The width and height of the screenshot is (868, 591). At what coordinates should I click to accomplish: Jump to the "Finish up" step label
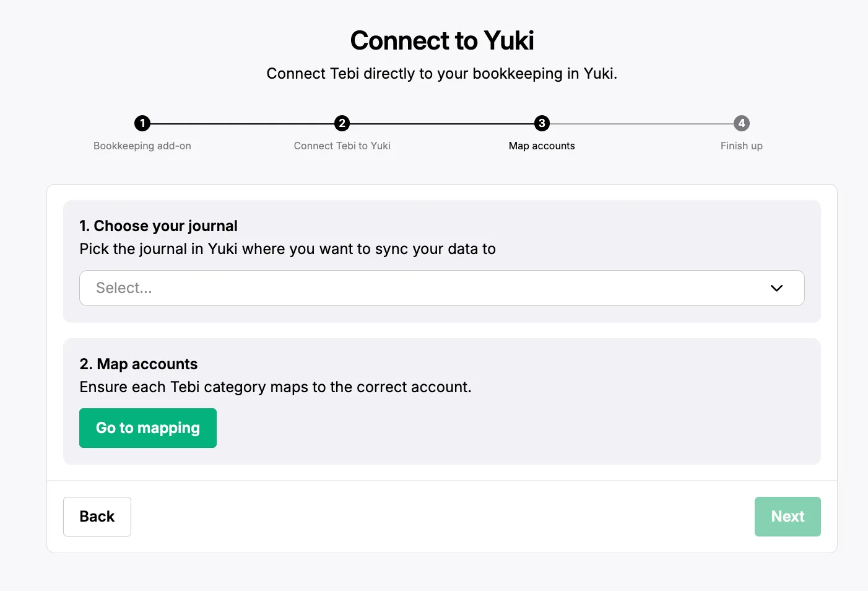(x=741, y=146)
